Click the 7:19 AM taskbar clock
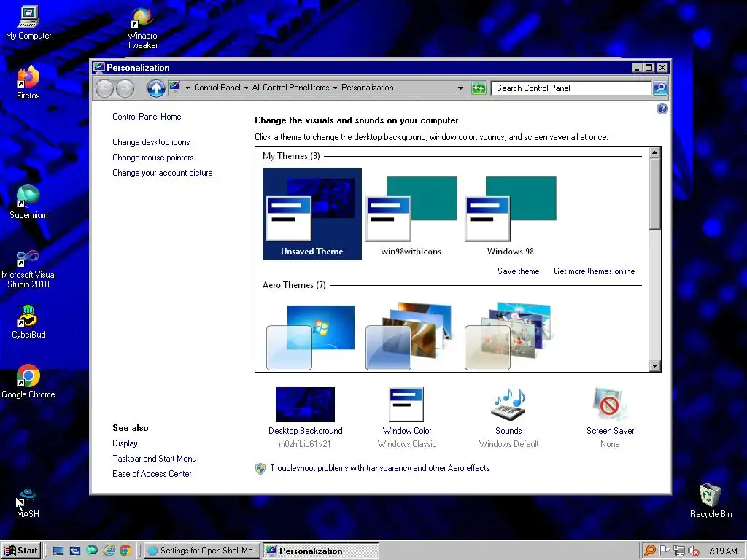Viewport: 747px width, 560px height. [x=723, y=551]
